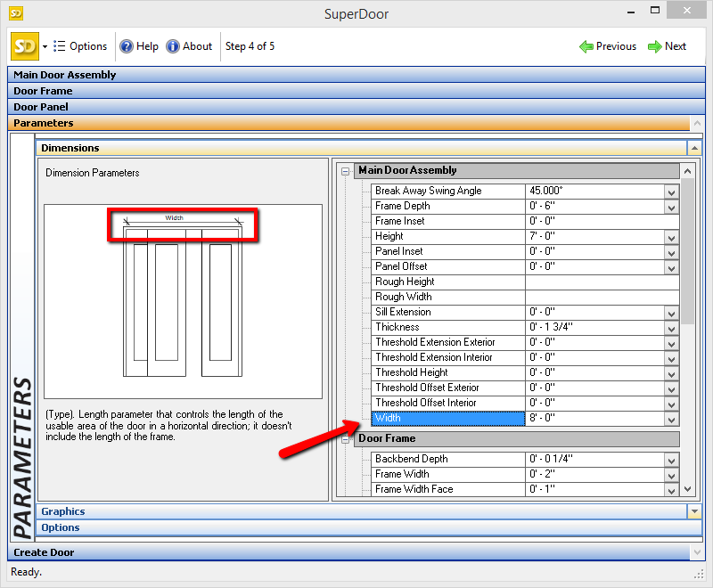Screen dimensions: 713x588
Task: Click the parameter list scrollbar thumb
Action: coord(687,251)
